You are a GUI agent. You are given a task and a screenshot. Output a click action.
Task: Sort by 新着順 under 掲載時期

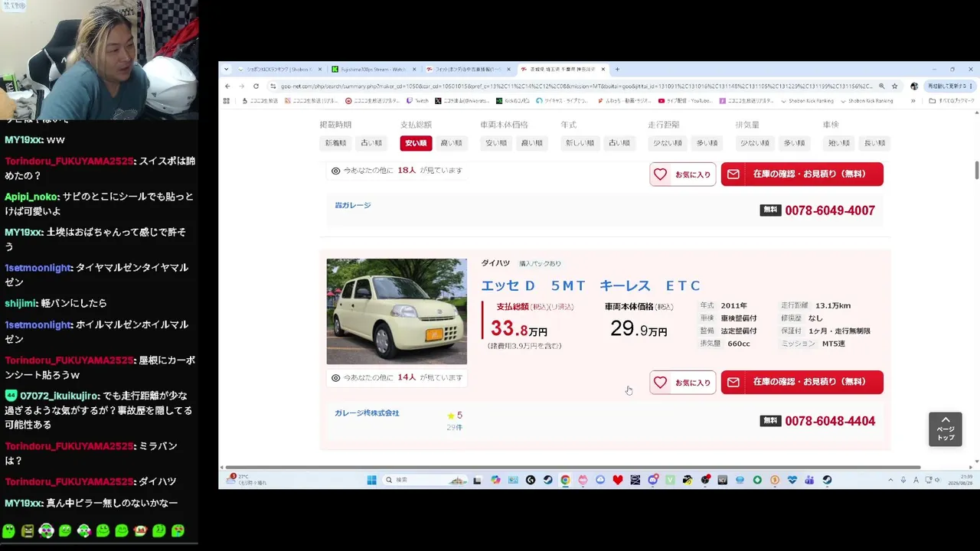335,143
